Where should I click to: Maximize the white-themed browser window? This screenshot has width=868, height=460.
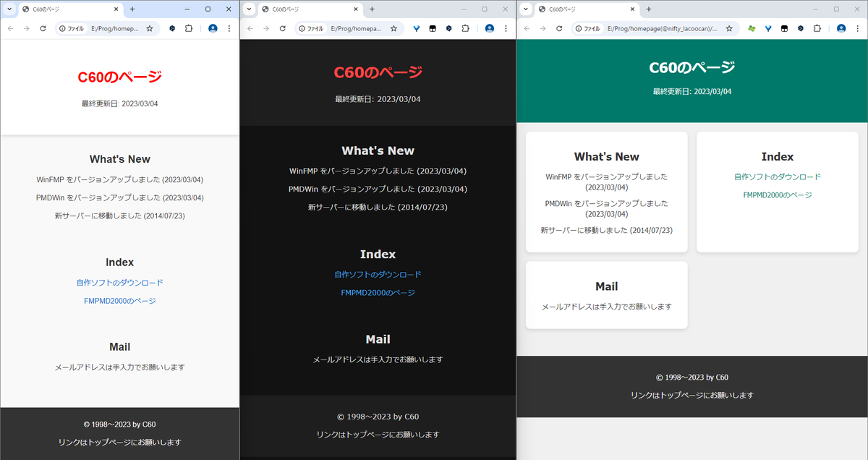[x=208, y=9]
